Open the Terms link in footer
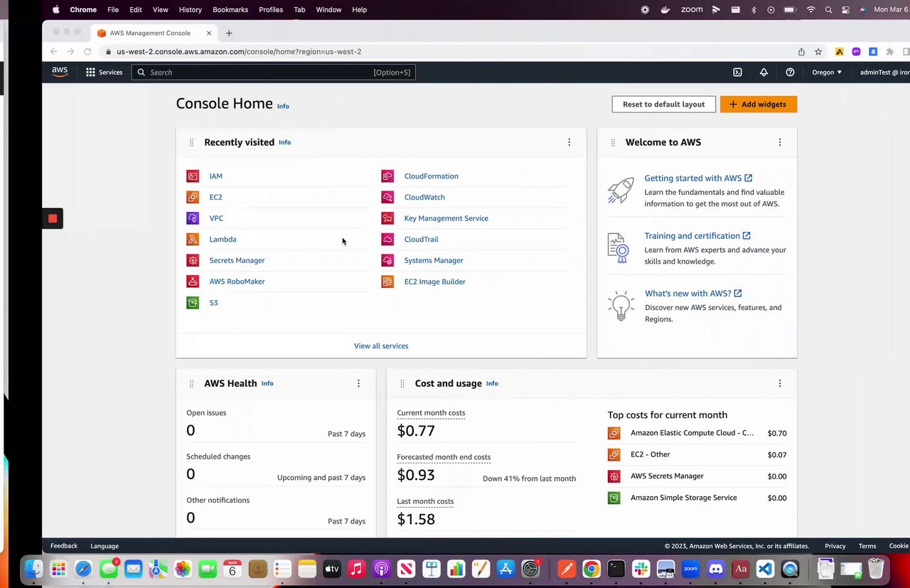910x588 pixels. pyautogui.click(x=867, y=546)
